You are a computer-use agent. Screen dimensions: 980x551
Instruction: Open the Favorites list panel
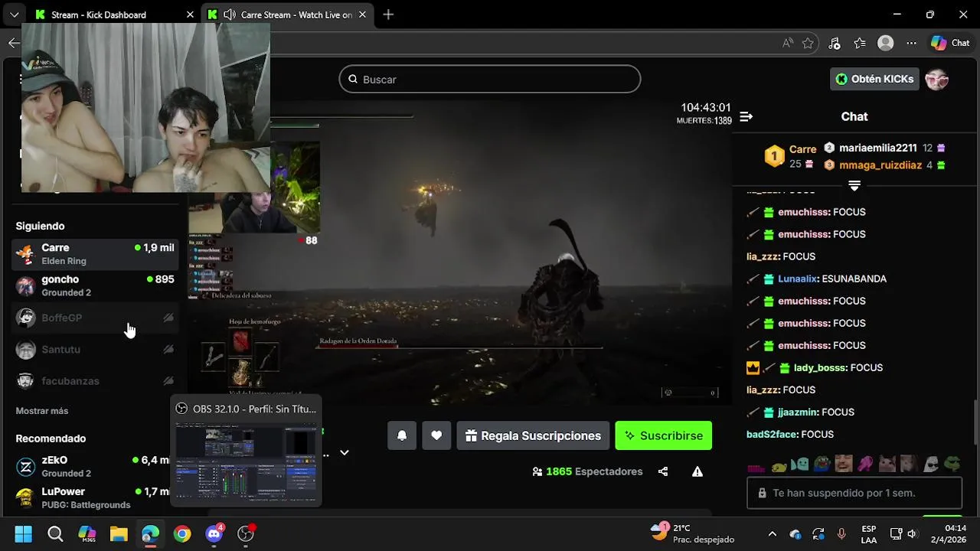[x=860, y=43]
